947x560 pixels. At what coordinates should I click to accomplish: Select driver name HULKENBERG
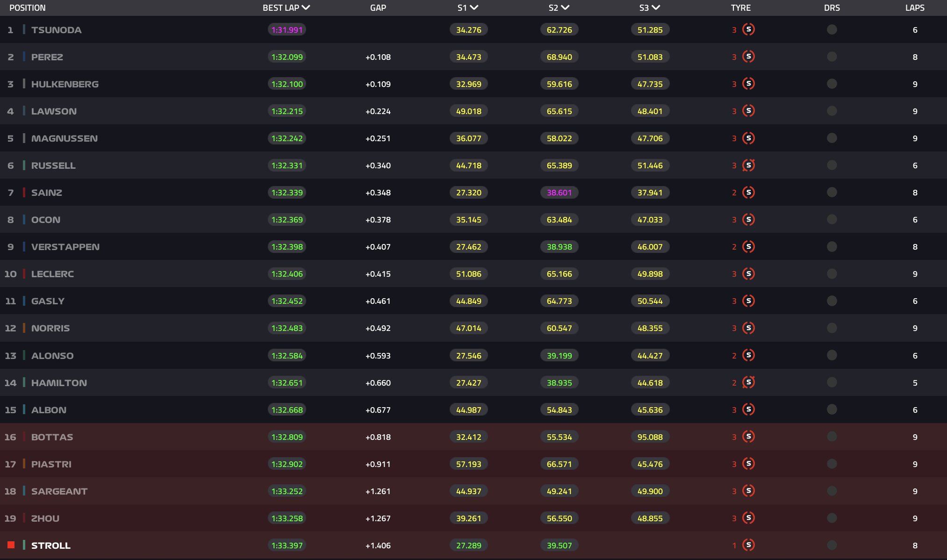pos(65,84)
